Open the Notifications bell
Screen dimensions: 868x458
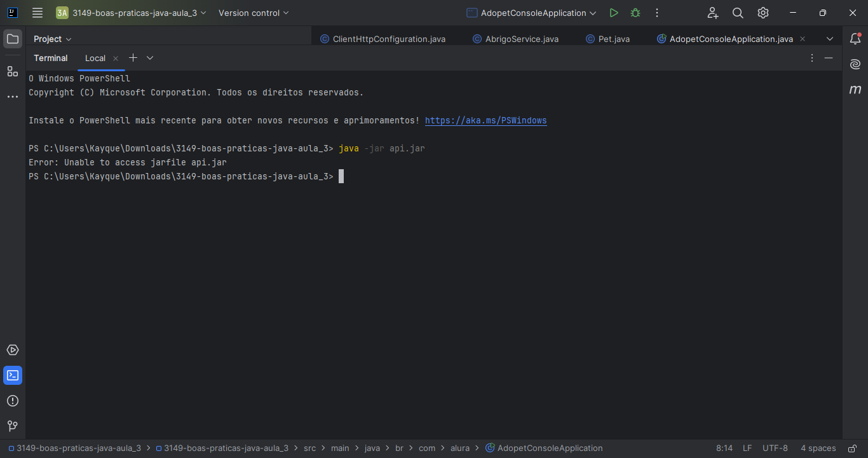(855, 39)
